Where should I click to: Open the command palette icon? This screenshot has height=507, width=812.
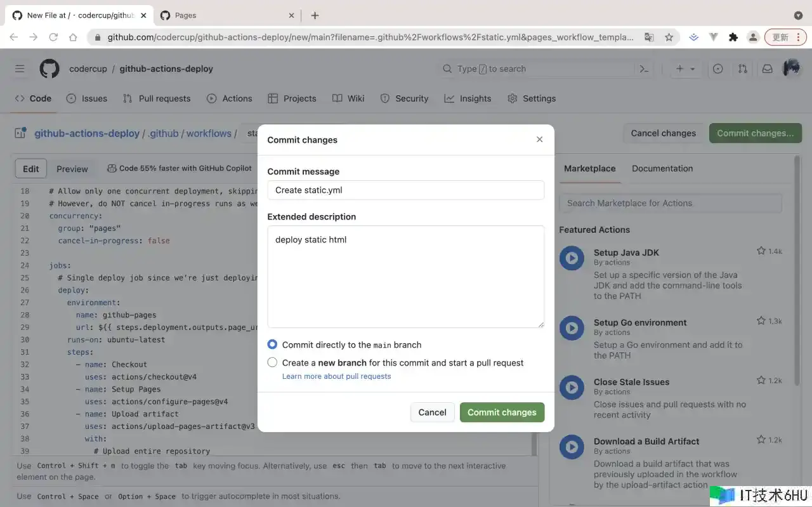[x=644, y=69]
